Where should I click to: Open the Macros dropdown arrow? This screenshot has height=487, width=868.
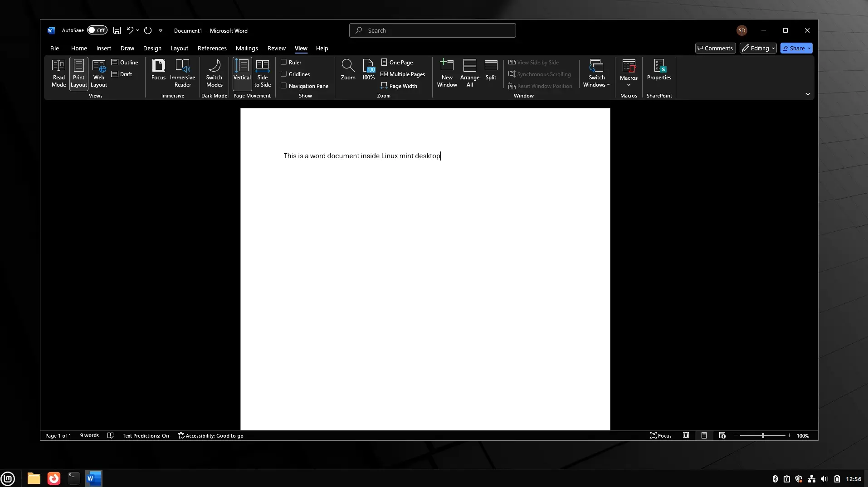coord(629,85)
